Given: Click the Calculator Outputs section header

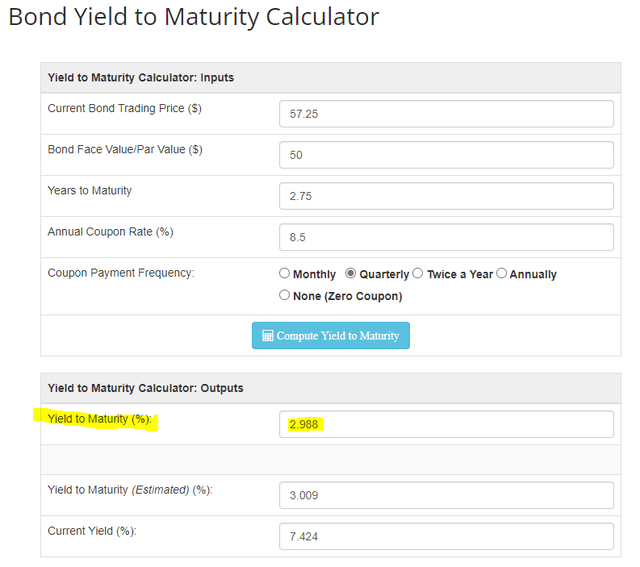Looking at the screenshot, I should pyautogui.click(x=145, y=388).
